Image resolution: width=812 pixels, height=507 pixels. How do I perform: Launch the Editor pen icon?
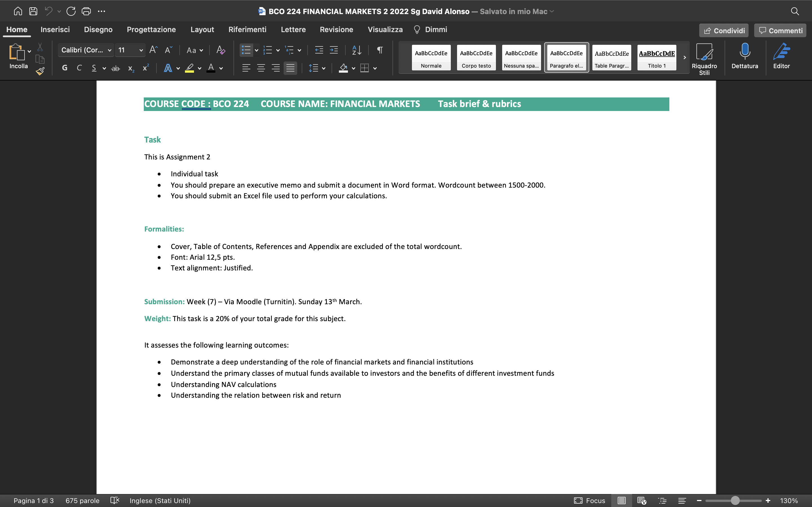pos(782,56)
